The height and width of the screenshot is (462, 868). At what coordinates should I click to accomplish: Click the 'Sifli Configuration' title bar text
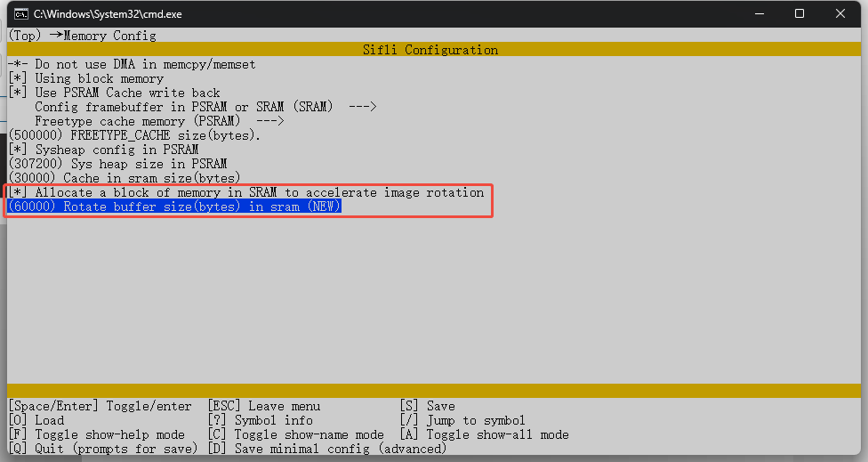pyautogui.click(x=430, y=50)
